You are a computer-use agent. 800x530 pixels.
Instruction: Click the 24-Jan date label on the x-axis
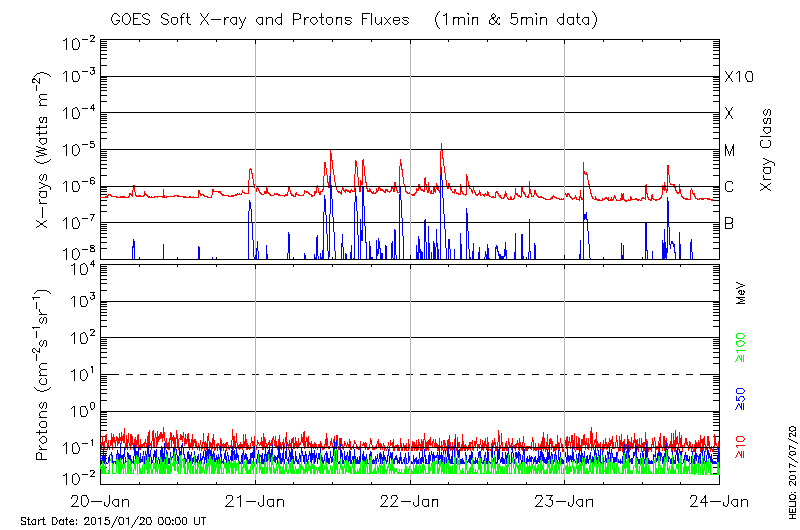(x=718, y=501)
